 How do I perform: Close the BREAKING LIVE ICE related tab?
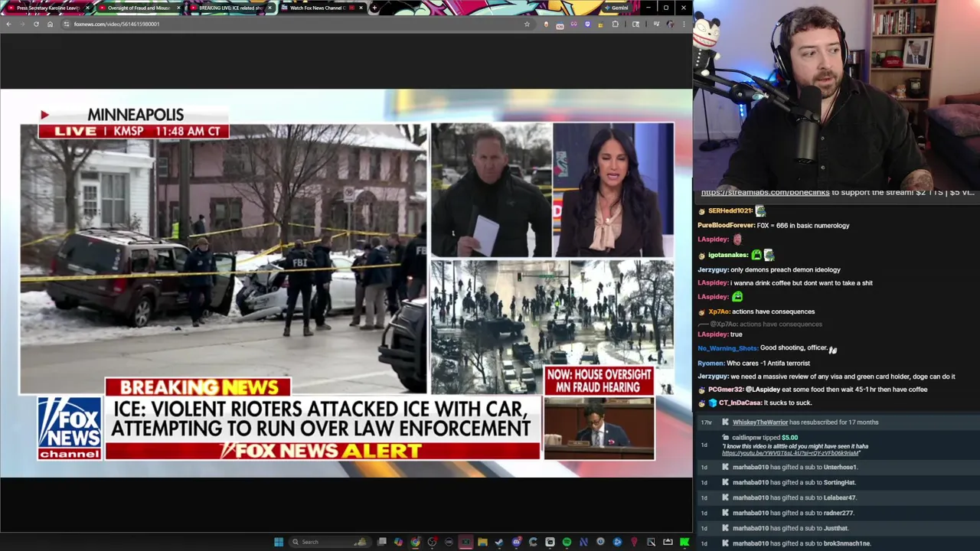click(x=269, y=8)
